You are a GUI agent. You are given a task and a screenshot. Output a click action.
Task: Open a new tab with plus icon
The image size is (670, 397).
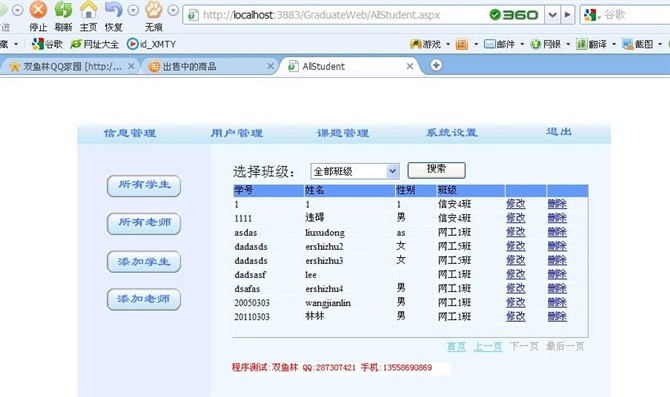click(x=436, y=65)
